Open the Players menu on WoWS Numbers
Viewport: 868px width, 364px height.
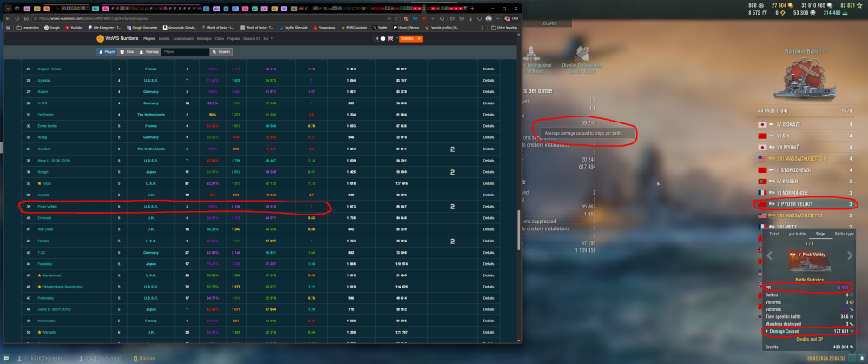pyautogui.click(x=149, y=39)
